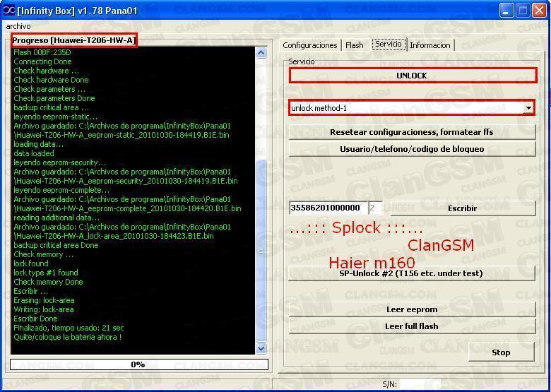Focus the IMEI field 35586201000000
The height and width of the screenshot is (392, 551).
(328, 208)
